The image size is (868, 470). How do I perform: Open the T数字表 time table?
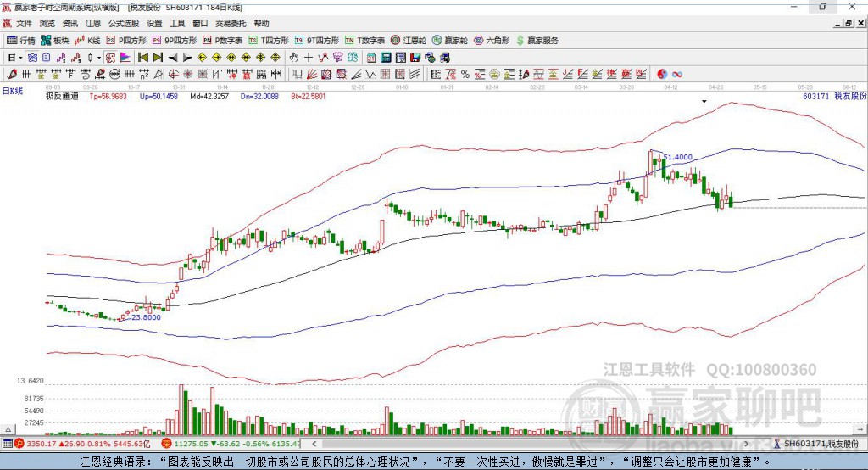tap(364, 41)
